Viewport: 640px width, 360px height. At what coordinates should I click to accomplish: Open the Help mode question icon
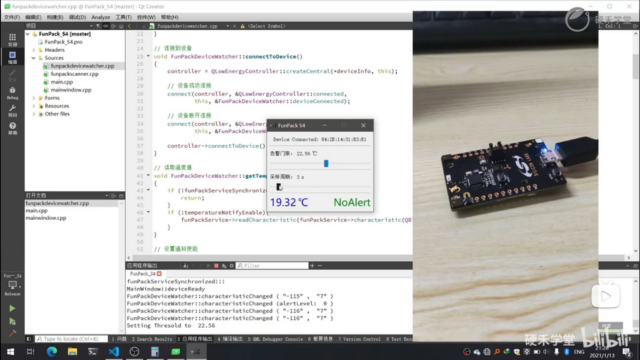[12, 128]
